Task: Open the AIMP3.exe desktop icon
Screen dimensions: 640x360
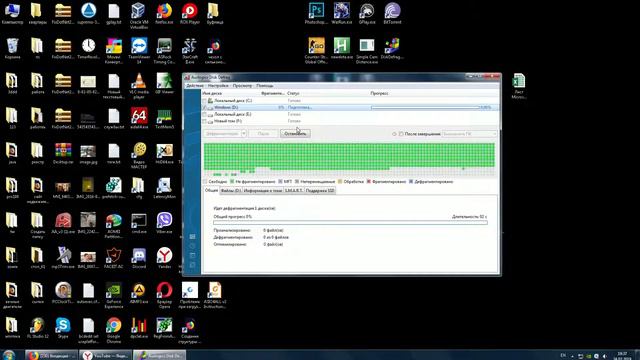Action: click(x=139, y=293)
